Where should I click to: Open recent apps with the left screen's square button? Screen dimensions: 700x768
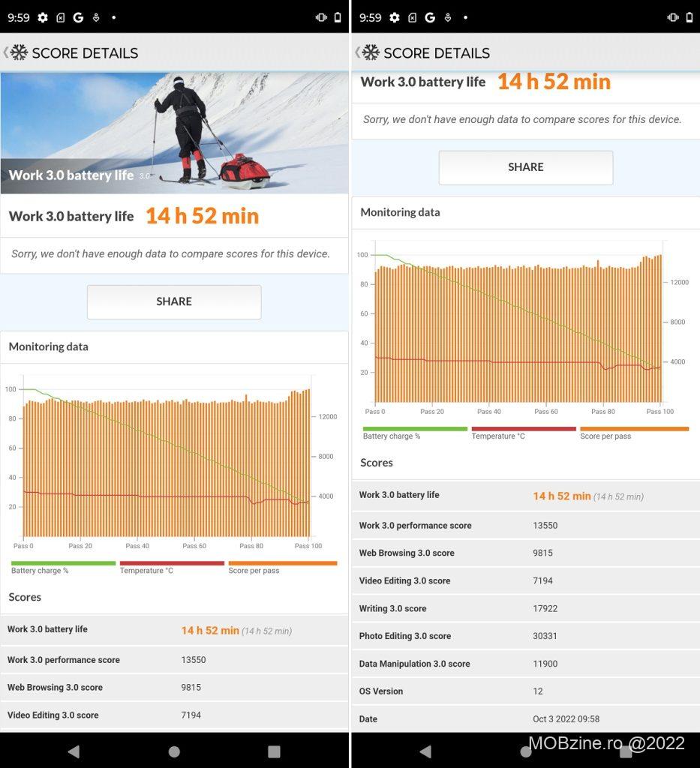coord(274,751)
